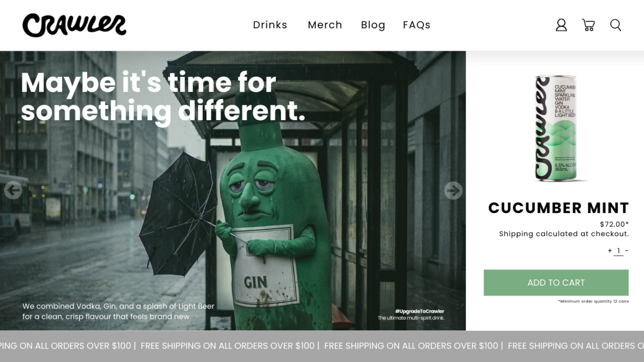Open the Drinks menu

[270, 25]
